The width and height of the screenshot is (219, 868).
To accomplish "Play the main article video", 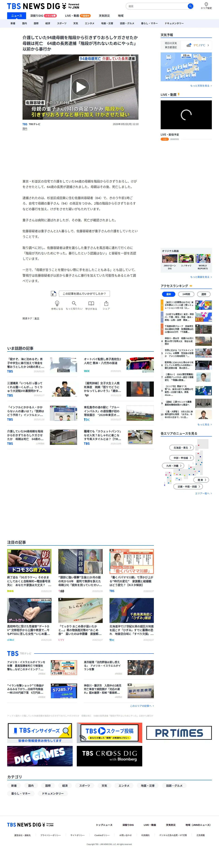I will tap(81, 87).
